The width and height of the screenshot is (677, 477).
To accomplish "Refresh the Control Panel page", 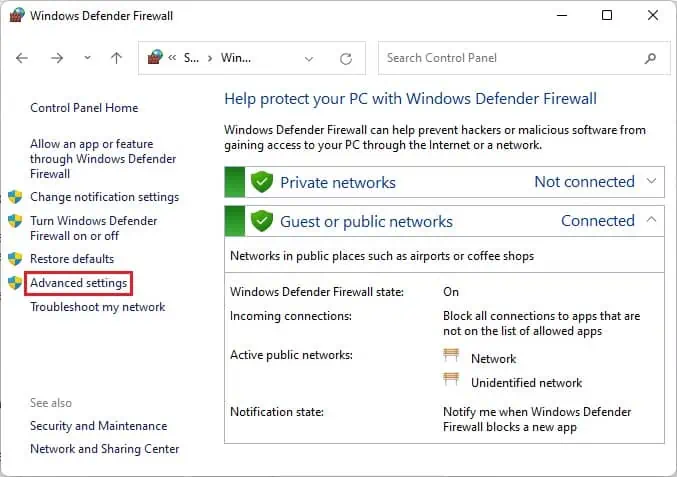I will [x=346, y=59].
